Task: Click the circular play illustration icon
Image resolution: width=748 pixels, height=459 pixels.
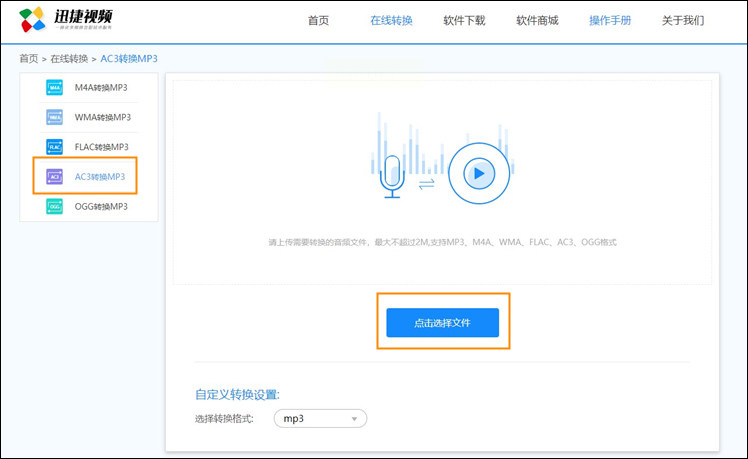Action: click(x=479, y=173)
